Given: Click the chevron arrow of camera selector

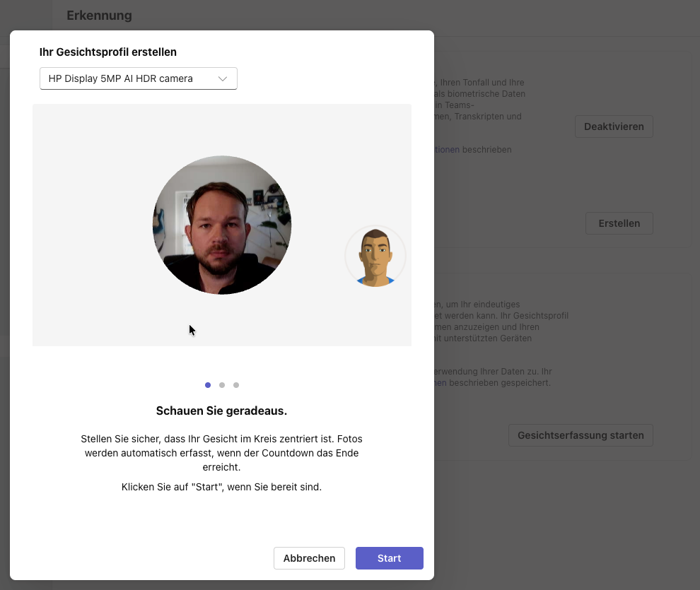Looking at the screenshot, I should pyautogui.click(x=222, y=79).
